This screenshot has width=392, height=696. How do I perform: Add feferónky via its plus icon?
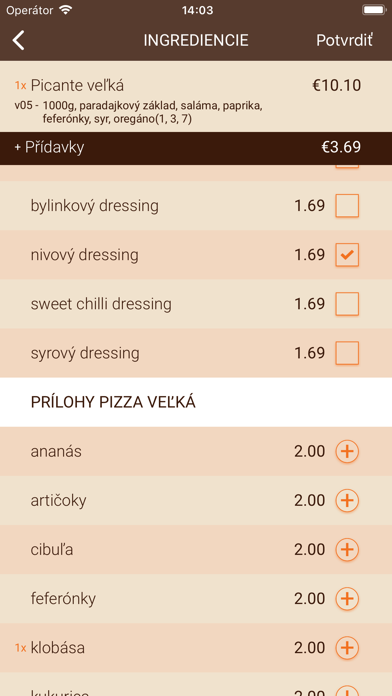[x=347, y=599]
